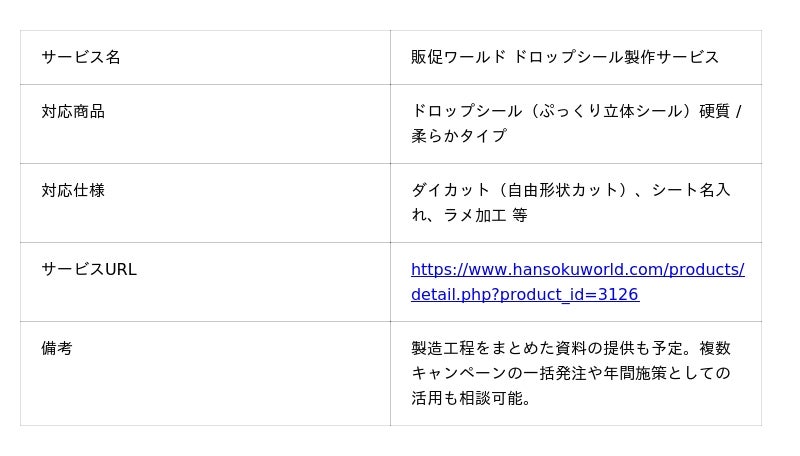Click the シート名入 text
This screenshot has height=456, width=800.
pyautogui.click(x=691, y=191)
